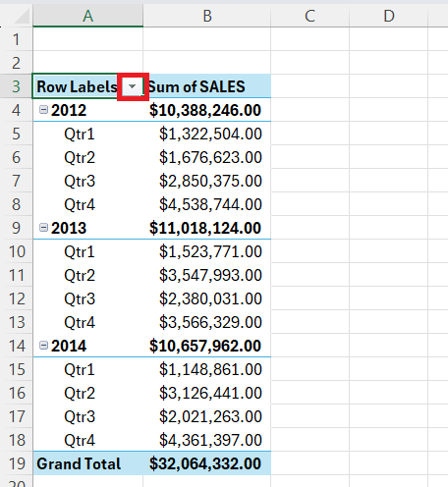The image size is (448, 487).
Task: Select the Grand Total label cell
Action: [87, 463]
